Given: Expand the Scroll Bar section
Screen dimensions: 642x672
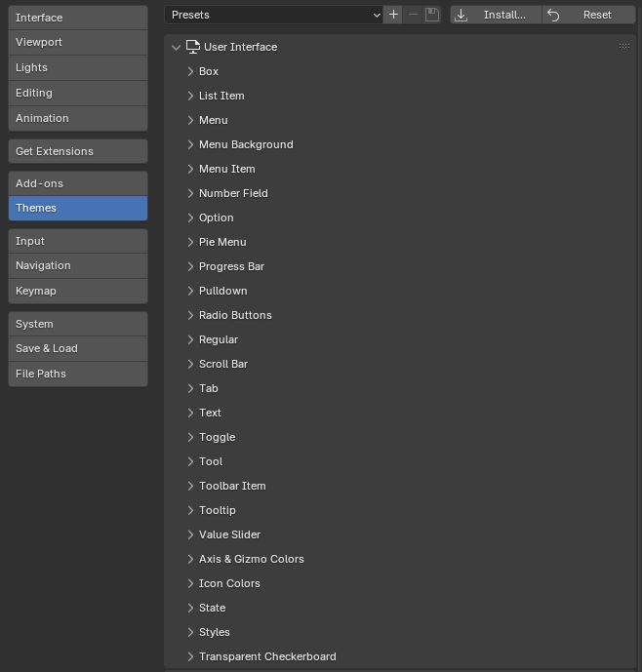Looking at the screenshot, I should click(190, 365).
